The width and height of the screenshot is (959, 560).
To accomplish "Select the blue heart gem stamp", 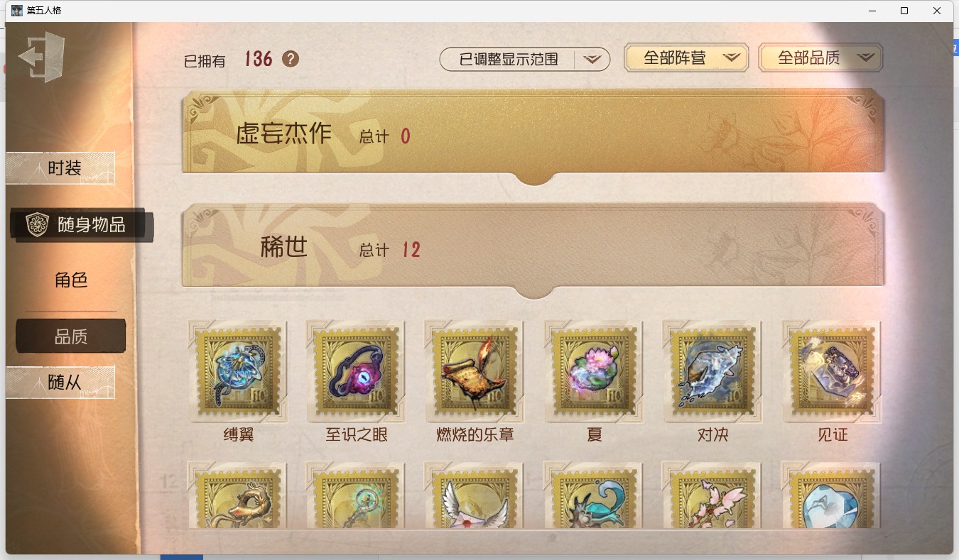I will (x=832, y=495).
